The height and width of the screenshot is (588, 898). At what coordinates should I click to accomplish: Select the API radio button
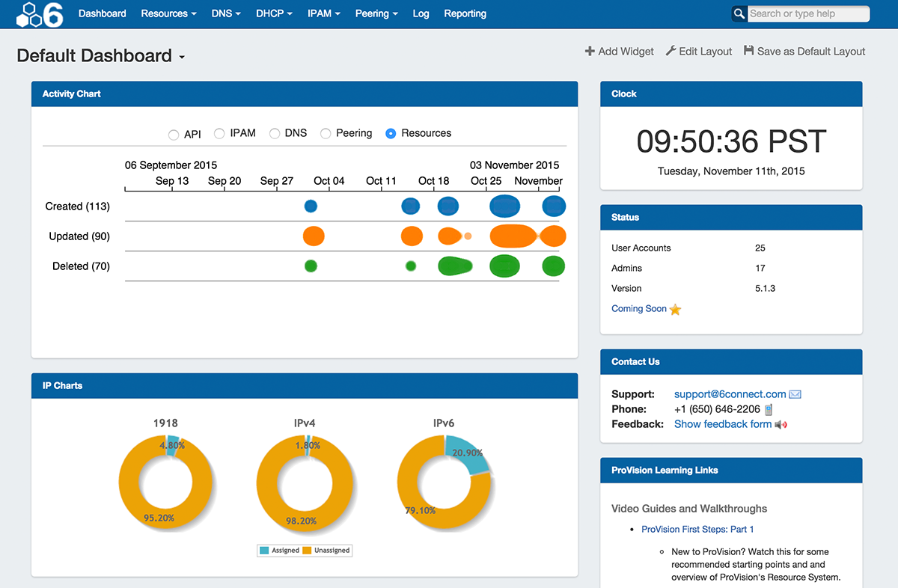174,135
